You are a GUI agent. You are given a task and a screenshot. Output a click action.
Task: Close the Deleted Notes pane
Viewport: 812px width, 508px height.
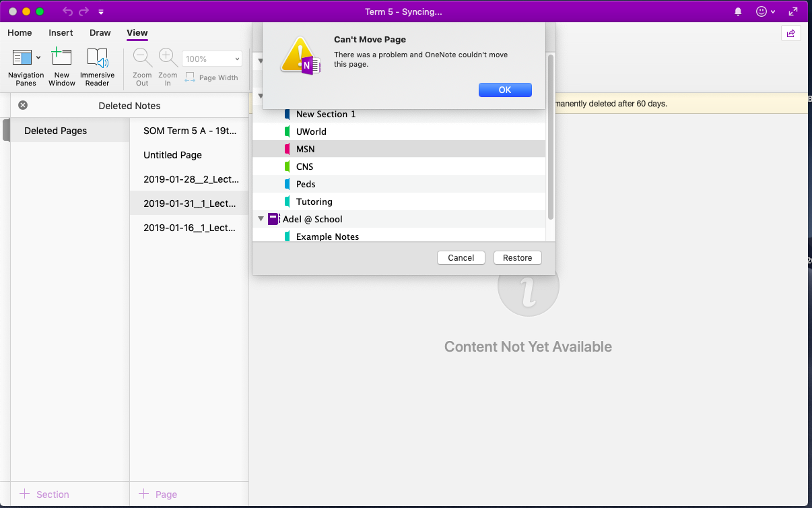[23, 105]
